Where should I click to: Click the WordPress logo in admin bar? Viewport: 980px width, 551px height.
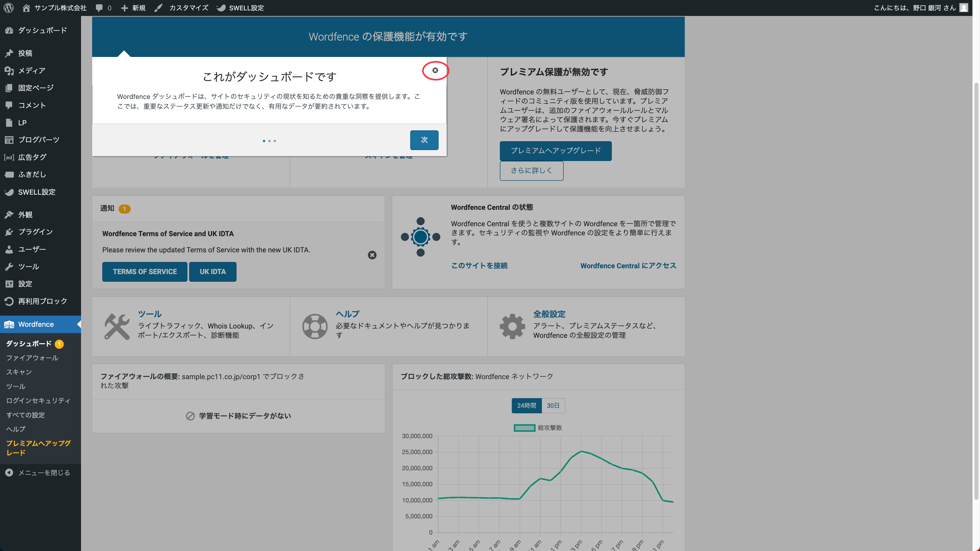point(8,8)
